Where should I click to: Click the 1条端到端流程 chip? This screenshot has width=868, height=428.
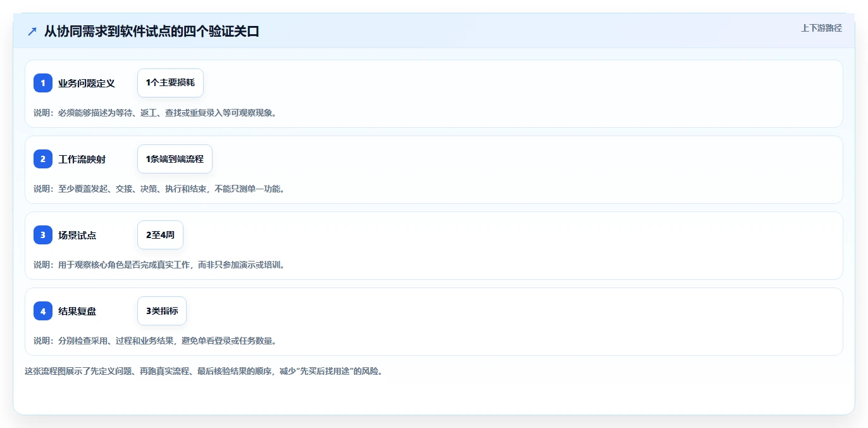click(x=175, y=159)
